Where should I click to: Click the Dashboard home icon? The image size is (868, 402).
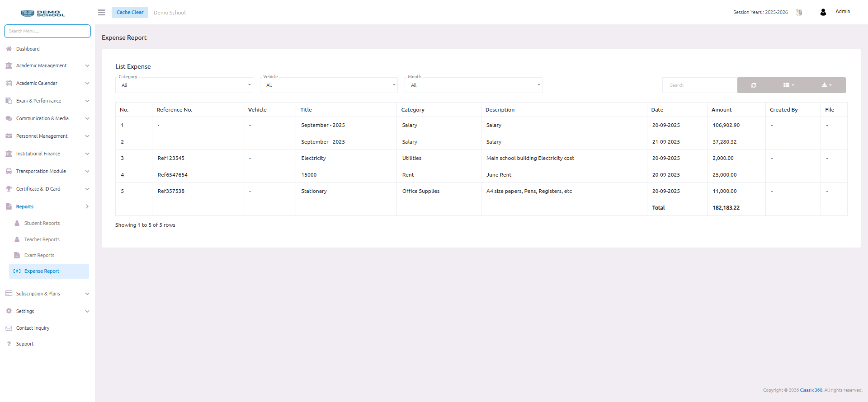pos(9,49)
